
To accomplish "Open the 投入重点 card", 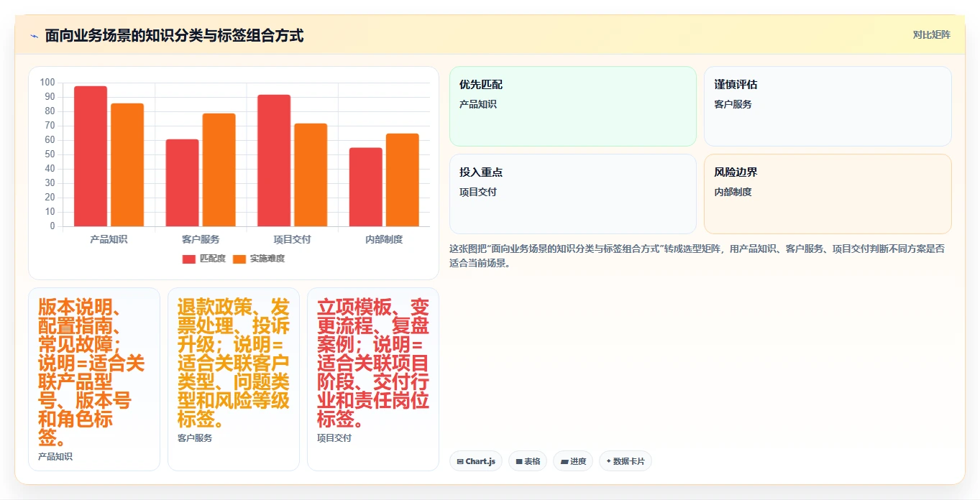I will [573, 194].
